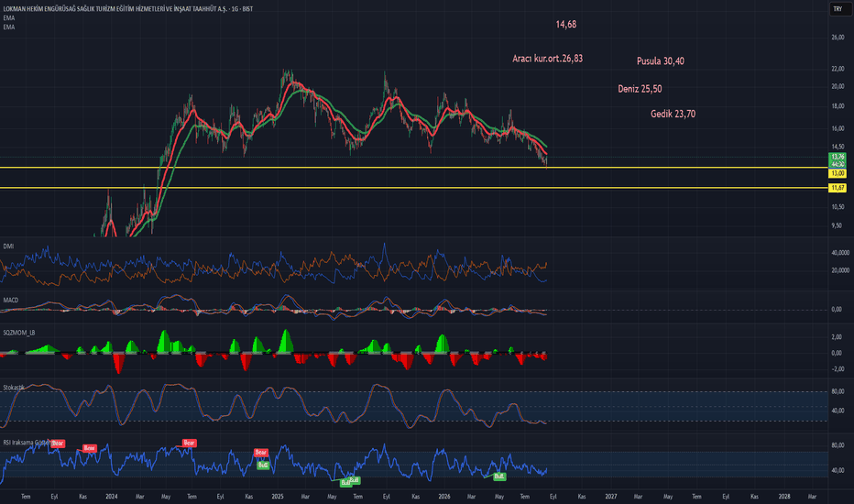Viewport: 854px width, 504px height.
Task: Open the MACD indicator label
Action: 10,301
